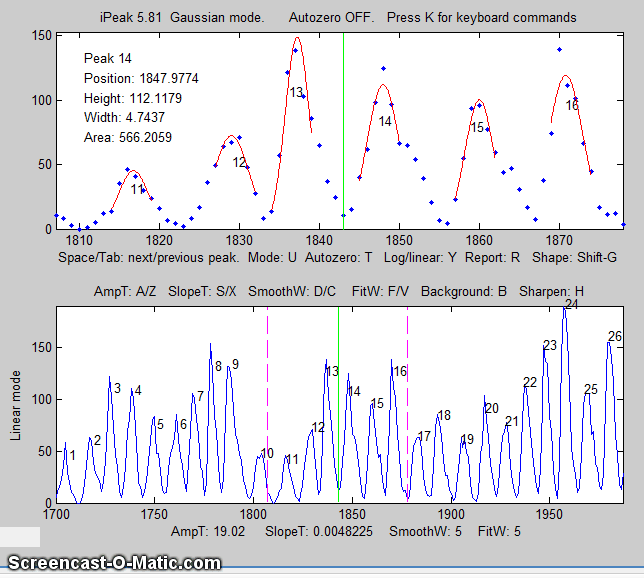Click peak 24 in the lower plot
Viewport: 644px width, 578px height.
tap(571, 304)
